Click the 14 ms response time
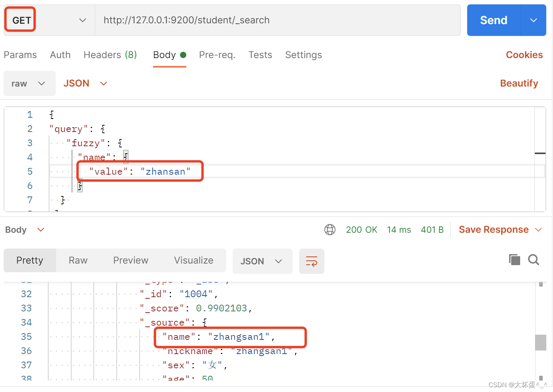The width and height of the screenshot is (553, 392). click(399, 230)
